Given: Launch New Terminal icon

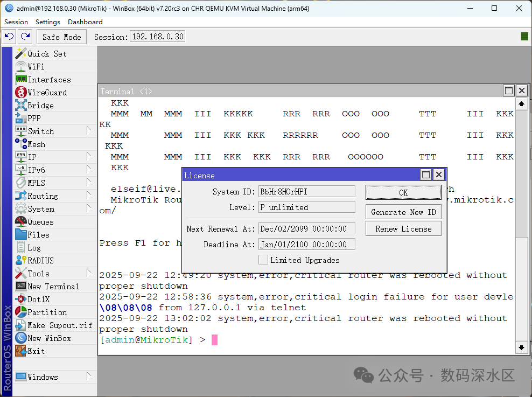Looking at the screenshot, I should click(x=20, y=286).
